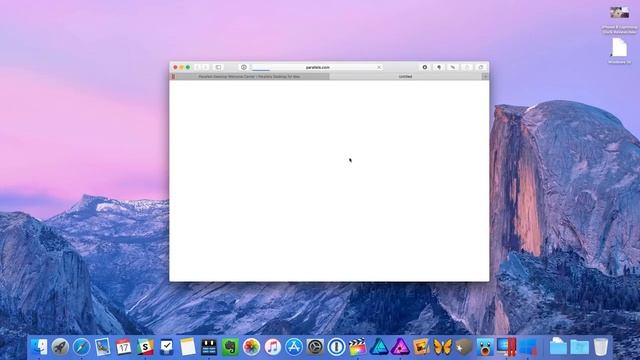Click the dark circular Safari extension icon

click(424, 67)
